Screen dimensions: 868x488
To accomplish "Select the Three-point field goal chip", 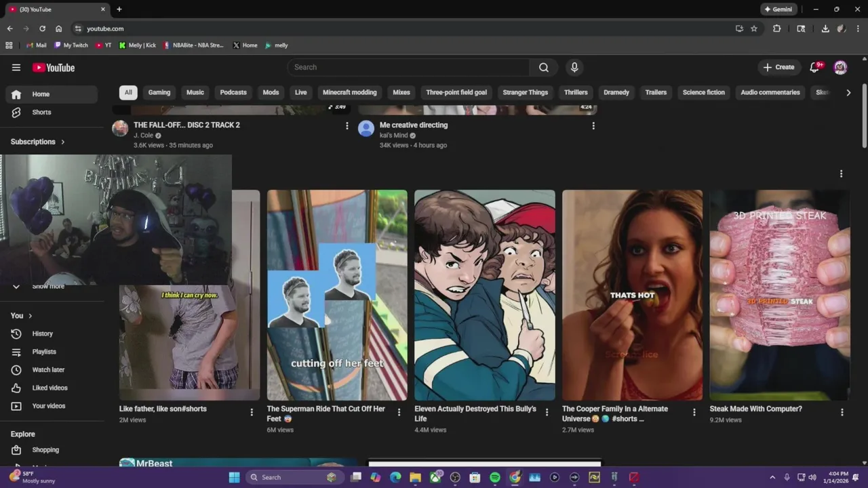I will tap(456, 92).
